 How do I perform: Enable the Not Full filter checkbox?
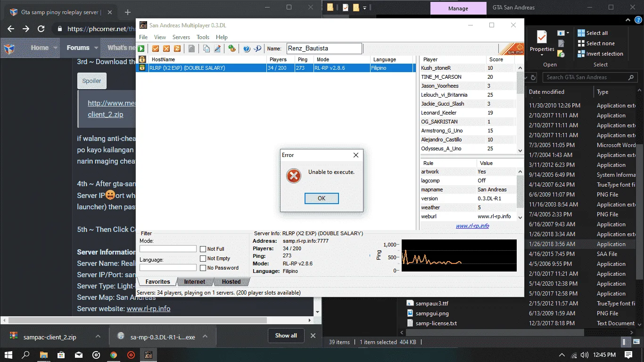[x=203, y=249]
